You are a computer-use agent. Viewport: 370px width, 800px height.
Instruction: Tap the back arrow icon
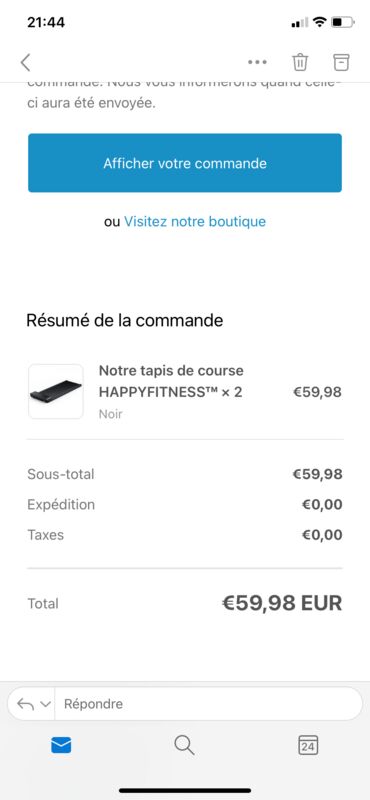click(x=26, y=62)
